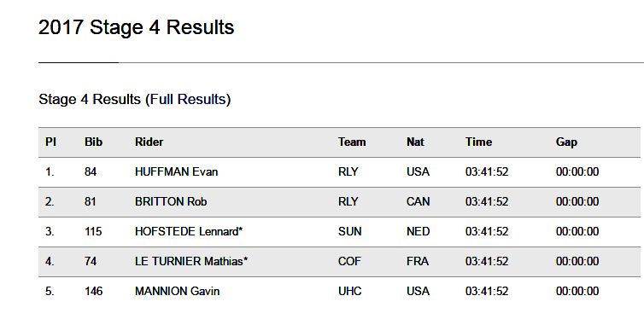Click nationality CAN in second row
The image size is (644, 319).
tap(419, 202)
